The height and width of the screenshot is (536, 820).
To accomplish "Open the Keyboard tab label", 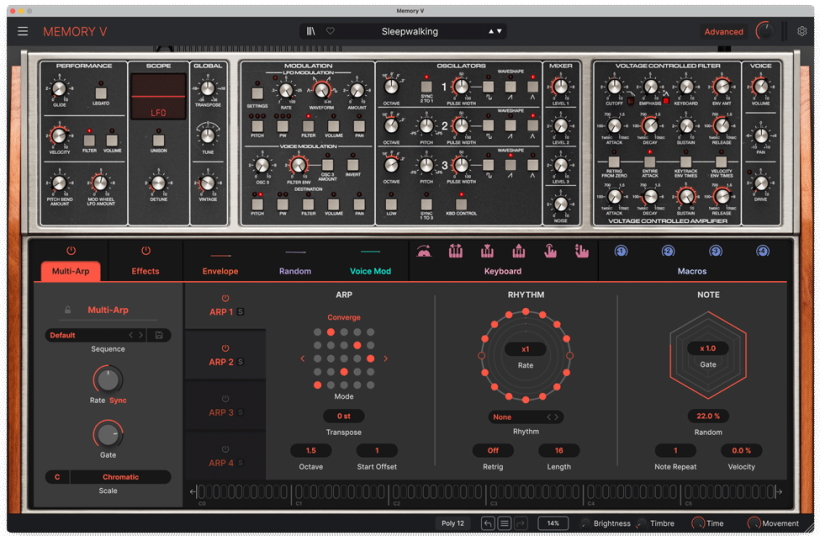I will pyautogui.click(x=503, y=271).
